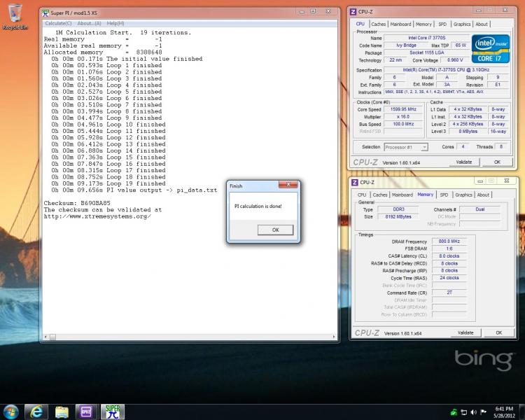The image size is (525, 420).
Task: Click the DRAM Frequency 800.0 MHz value
Action: click(x=449, y=241)
